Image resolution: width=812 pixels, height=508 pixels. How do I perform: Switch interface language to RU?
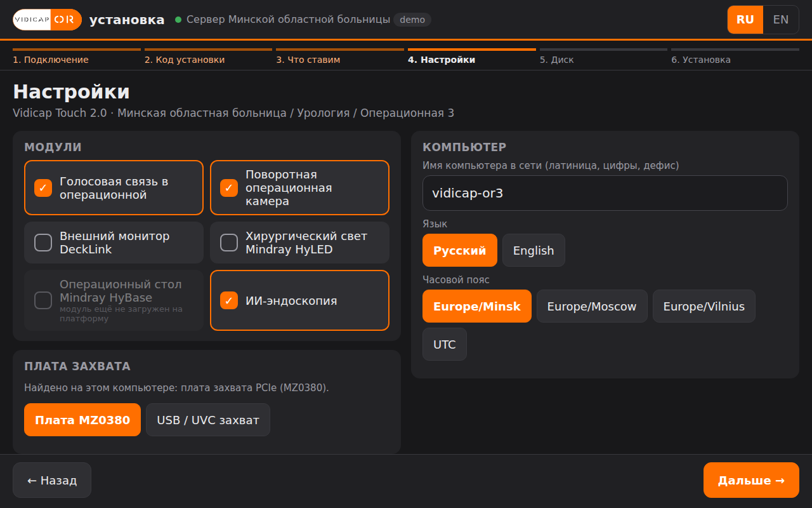pyautogui.click(x=745, y=20)
